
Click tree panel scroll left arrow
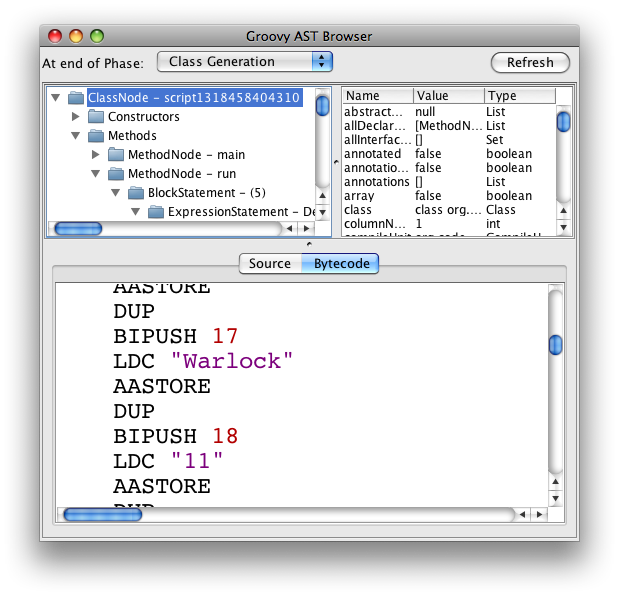coord(290,229)
